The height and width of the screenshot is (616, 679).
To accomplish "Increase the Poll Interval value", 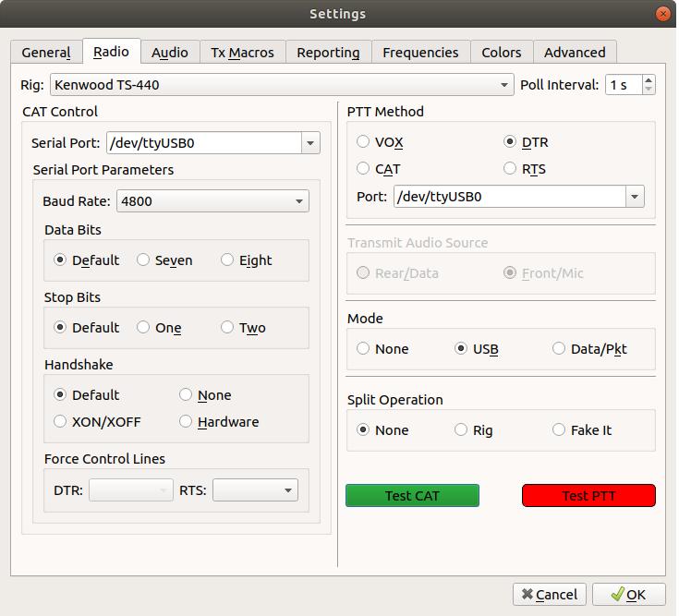I will point(649,80).
